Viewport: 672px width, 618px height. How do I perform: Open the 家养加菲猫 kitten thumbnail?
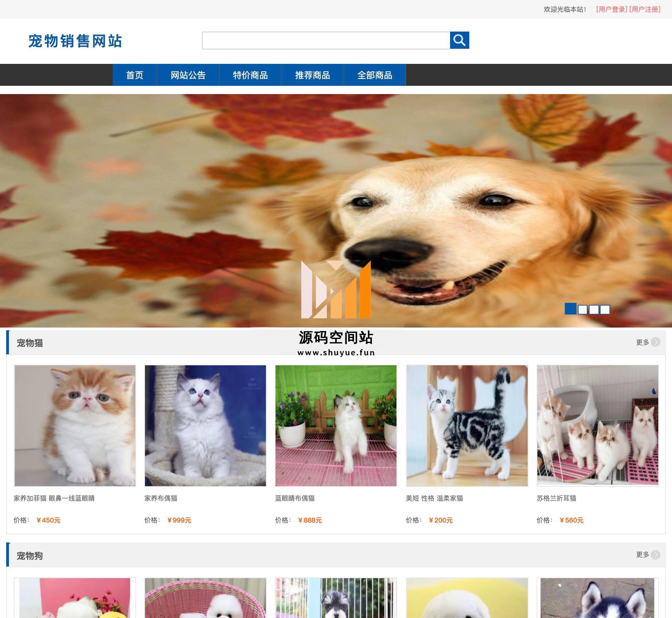coord(75,426)
